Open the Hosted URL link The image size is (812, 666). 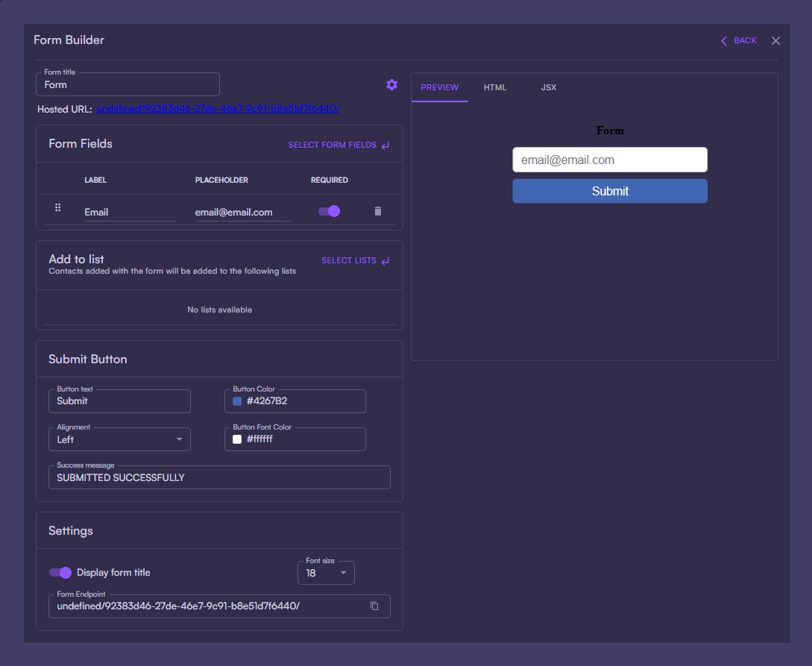pos(218,109)
